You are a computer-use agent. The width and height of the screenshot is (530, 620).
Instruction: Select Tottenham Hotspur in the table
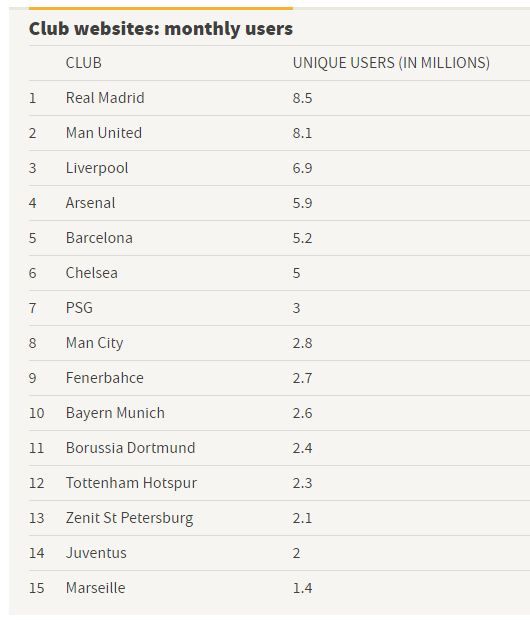point(131,483)
